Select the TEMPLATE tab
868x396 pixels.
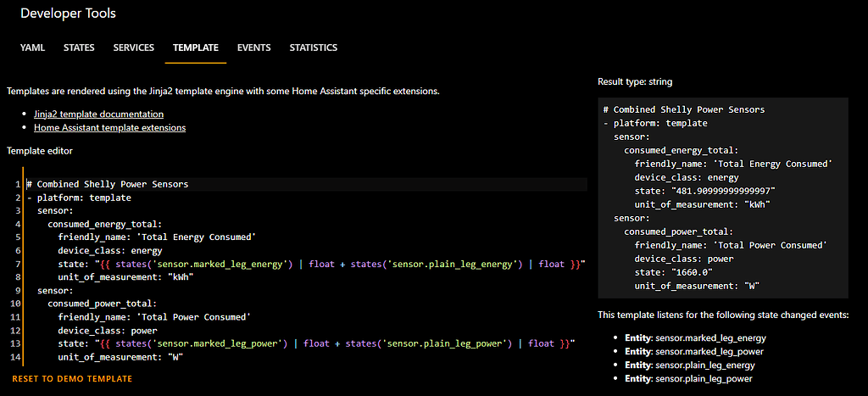(196, 47)
